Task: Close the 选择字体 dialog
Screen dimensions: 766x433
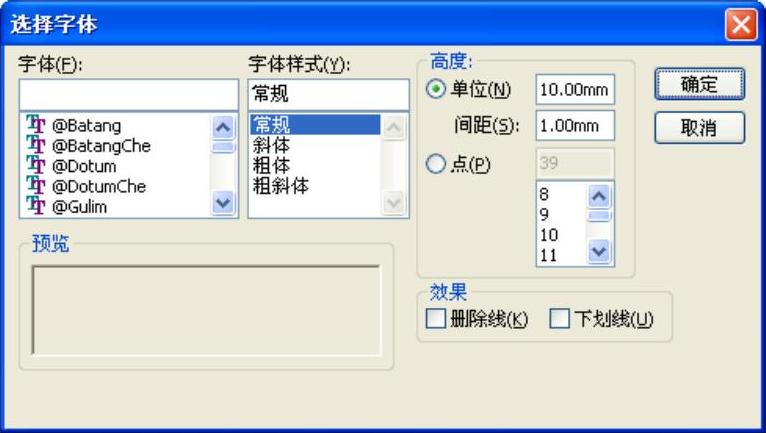Action: pyautogui.click(x=741, y=24)
